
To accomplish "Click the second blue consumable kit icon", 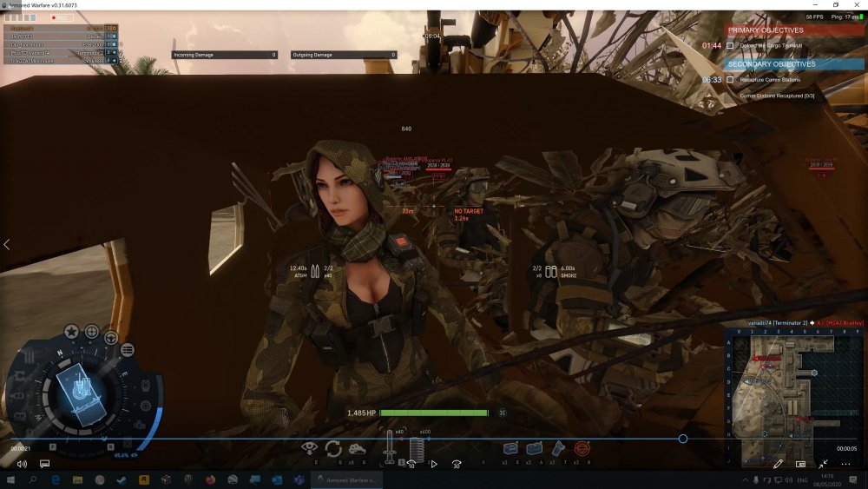I will point(534,448).
